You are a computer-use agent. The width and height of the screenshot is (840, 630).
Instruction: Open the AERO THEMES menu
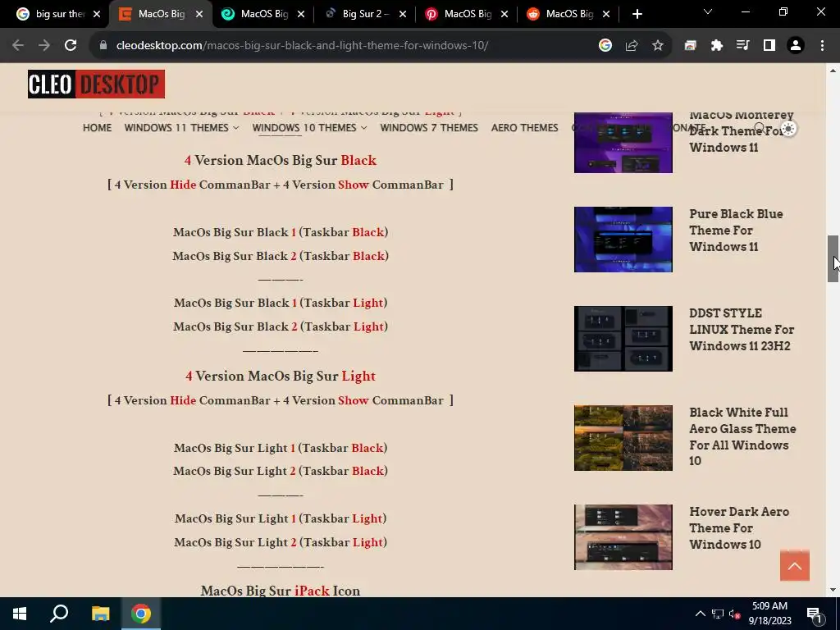coord(524,128)
